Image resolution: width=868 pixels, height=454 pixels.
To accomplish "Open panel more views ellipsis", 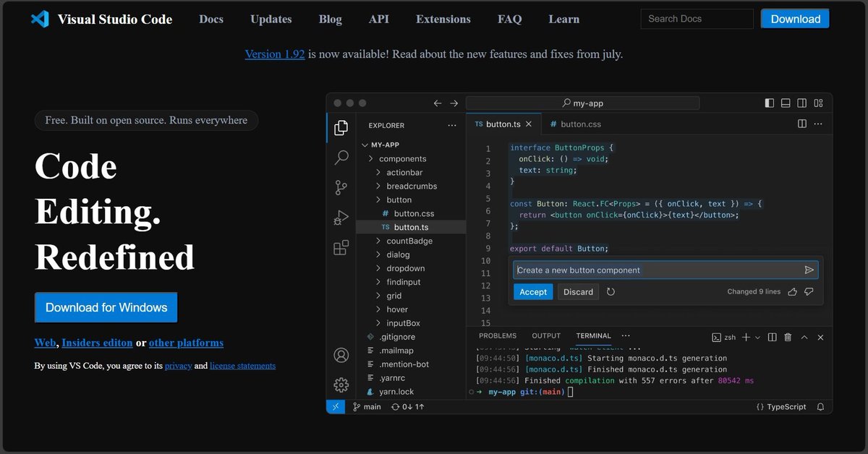I will tap(626, 335).
